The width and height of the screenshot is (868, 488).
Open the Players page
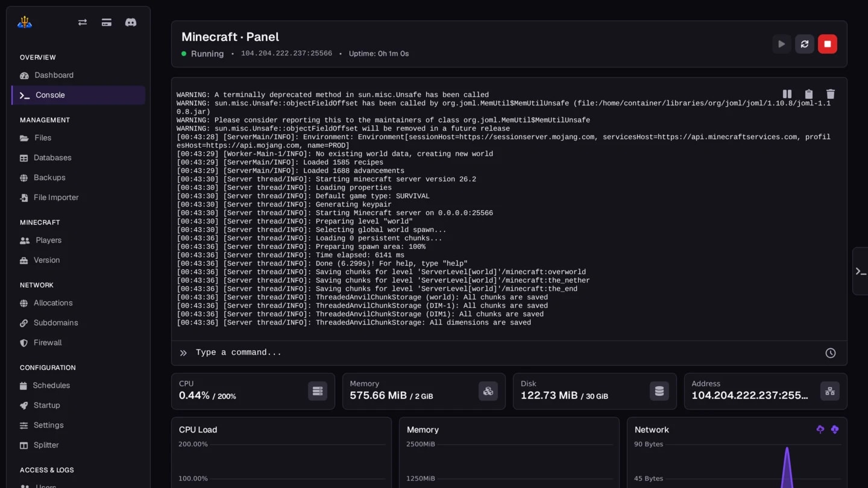coord(78,240)
